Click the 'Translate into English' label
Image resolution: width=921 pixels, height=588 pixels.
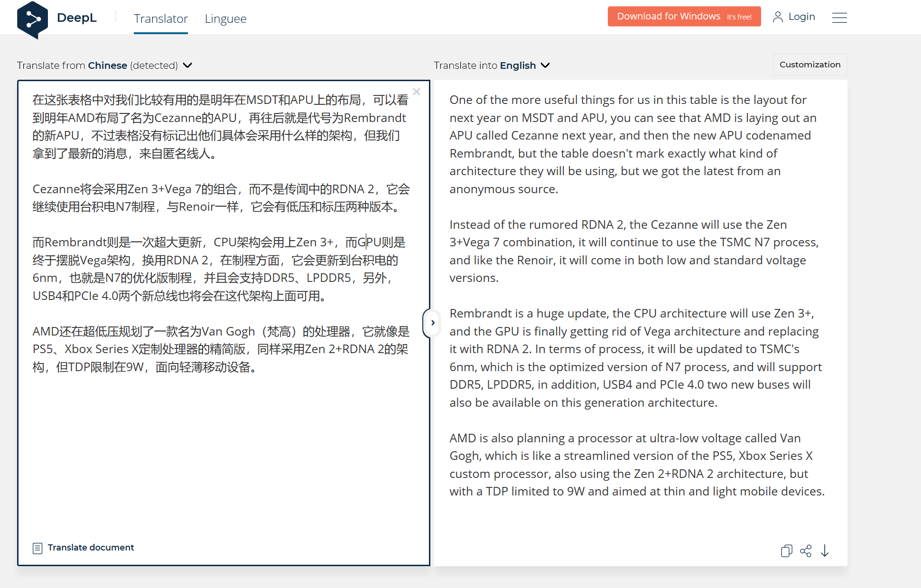(485, 65)
